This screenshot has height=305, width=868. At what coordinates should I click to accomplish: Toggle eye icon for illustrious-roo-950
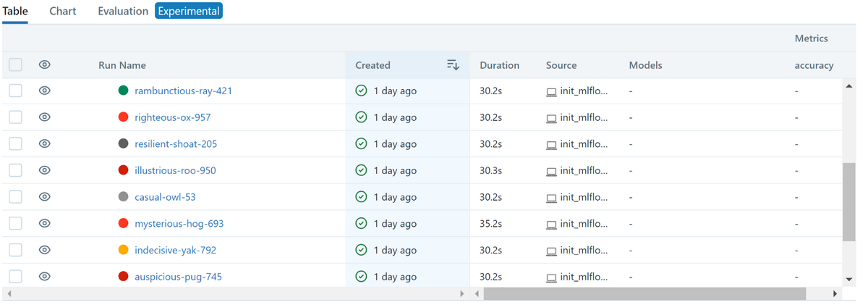(44, 170)
